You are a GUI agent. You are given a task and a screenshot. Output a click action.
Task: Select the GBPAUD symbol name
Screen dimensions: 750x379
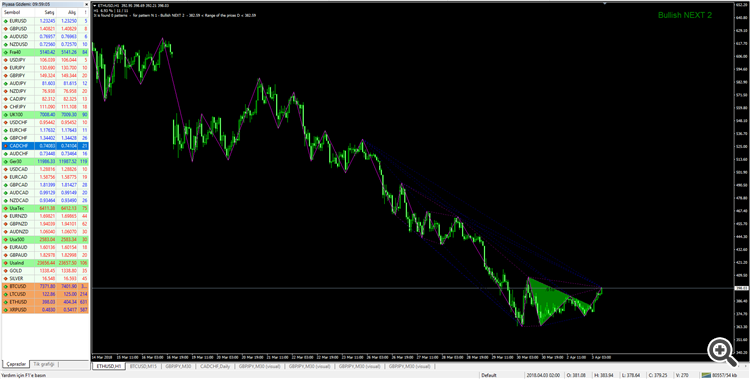click(18, 255)
